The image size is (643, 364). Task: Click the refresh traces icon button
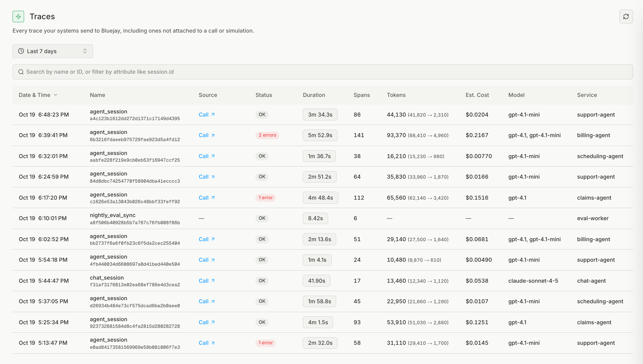click(x=626, y=17)
